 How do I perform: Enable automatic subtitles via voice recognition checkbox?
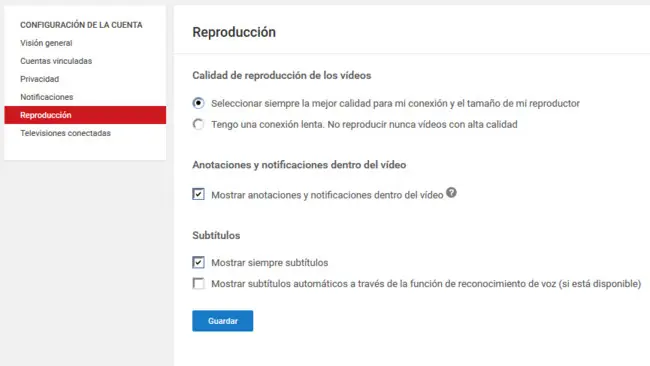[x=199, y=284]
